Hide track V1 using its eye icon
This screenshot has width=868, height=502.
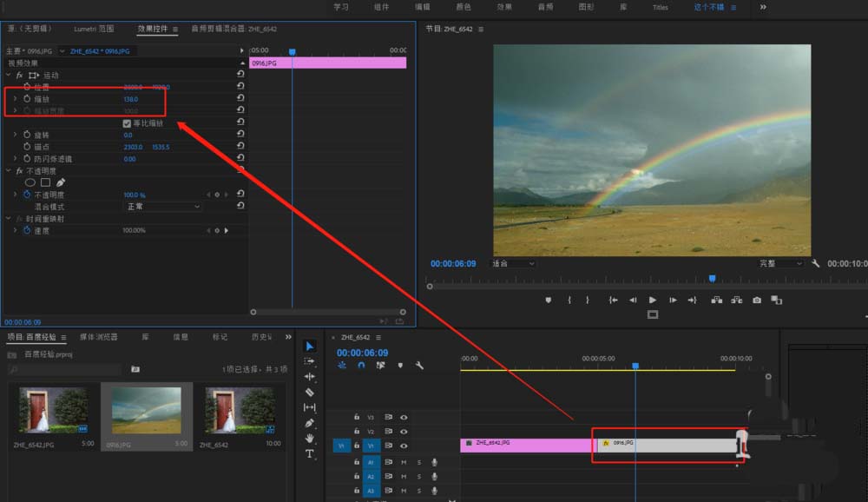404,446
